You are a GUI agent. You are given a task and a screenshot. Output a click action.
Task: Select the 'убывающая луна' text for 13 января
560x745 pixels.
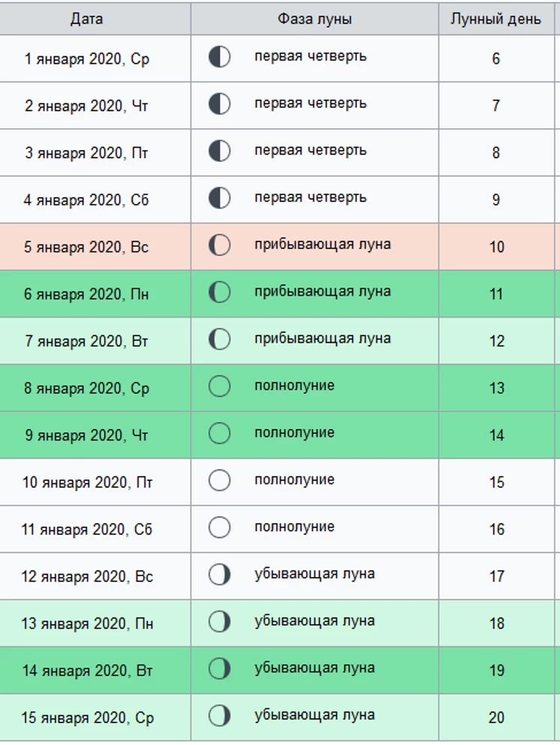tap(315, 621)
